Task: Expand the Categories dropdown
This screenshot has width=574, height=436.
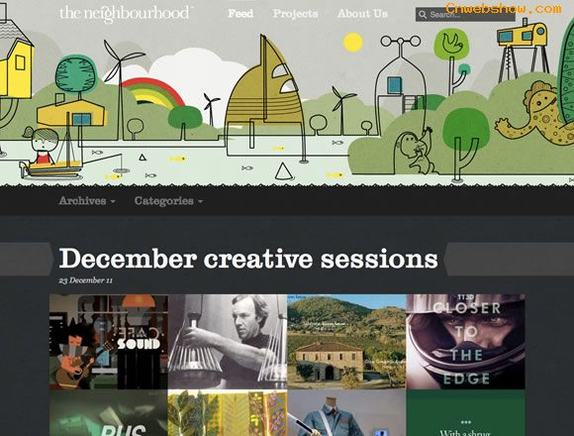Action: (168, 201)
